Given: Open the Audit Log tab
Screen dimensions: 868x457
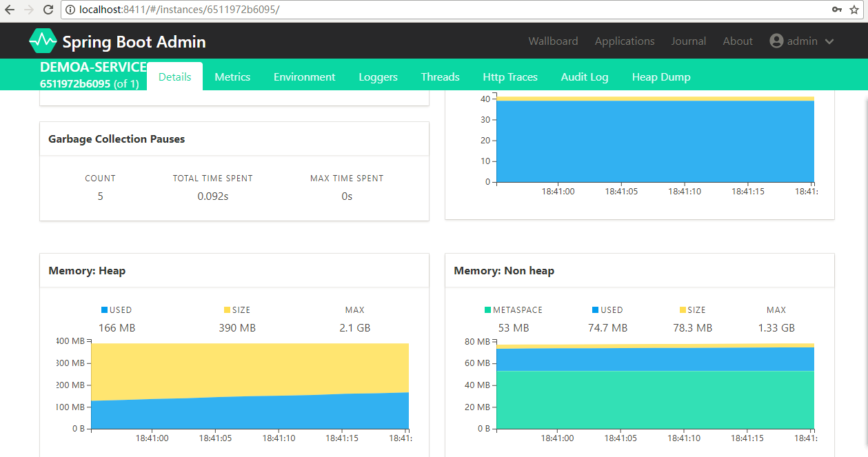Looking at the screenshot, I should [585, 77].
